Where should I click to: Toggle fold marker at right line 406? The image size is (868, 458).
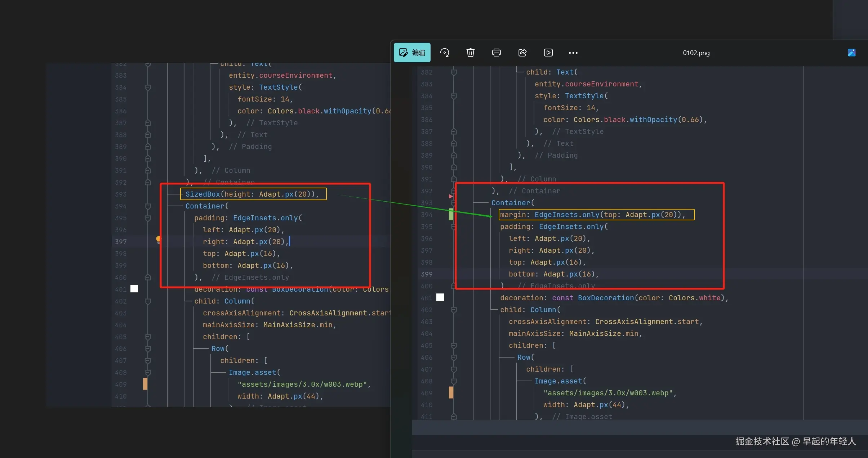tap(454, 357)
